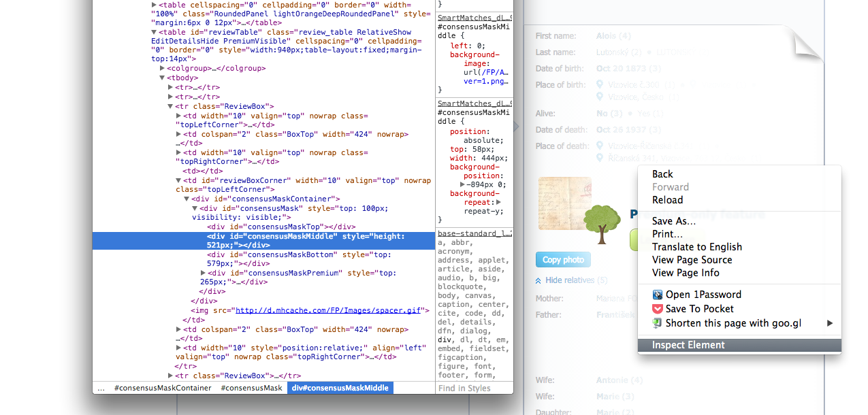Click the Copy photo button

coord(563,260)
